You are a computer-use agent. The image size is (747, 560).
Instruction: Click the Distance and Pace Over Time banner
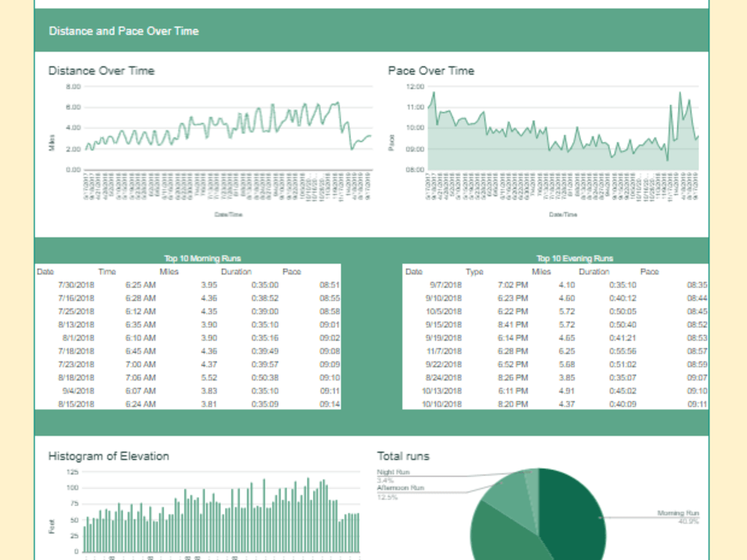(x=124, y=31)
